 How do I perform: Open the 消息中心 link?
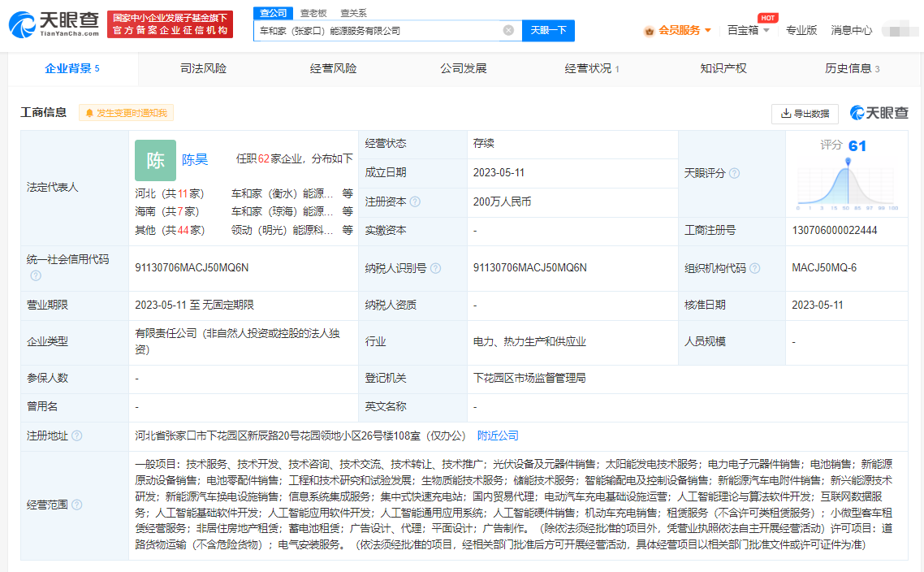click(852, 31)
